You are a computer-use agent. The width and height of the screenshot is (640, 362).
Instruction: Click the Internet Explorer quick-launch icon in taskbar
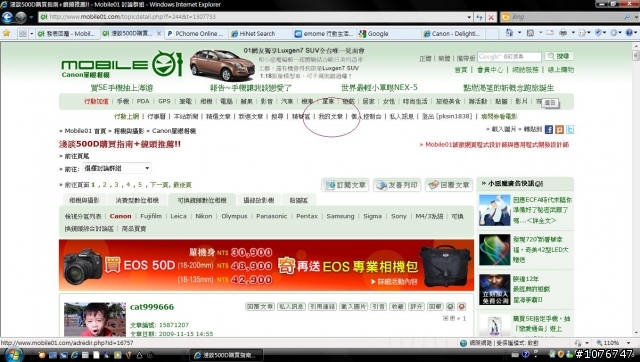pos(74,355)
